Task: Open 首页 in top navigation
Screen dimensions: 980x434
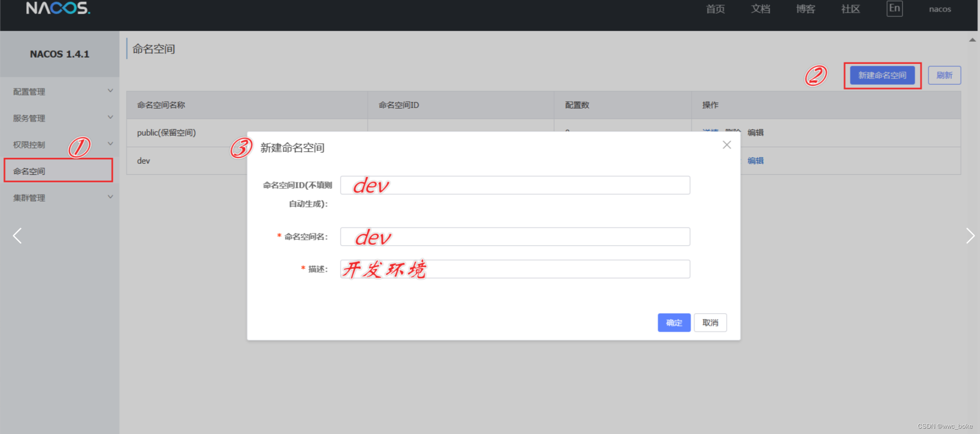Action: click(x=715, y=9)
